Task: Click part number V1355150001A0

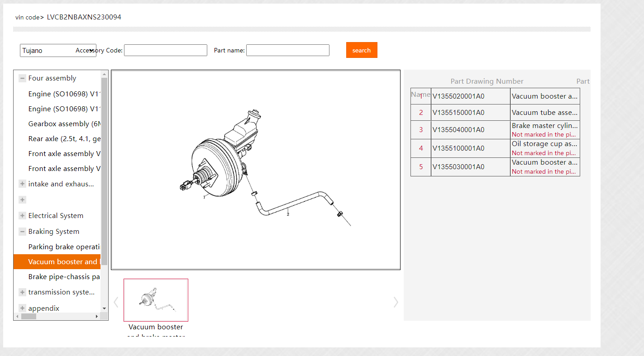Action: (458, 113)
